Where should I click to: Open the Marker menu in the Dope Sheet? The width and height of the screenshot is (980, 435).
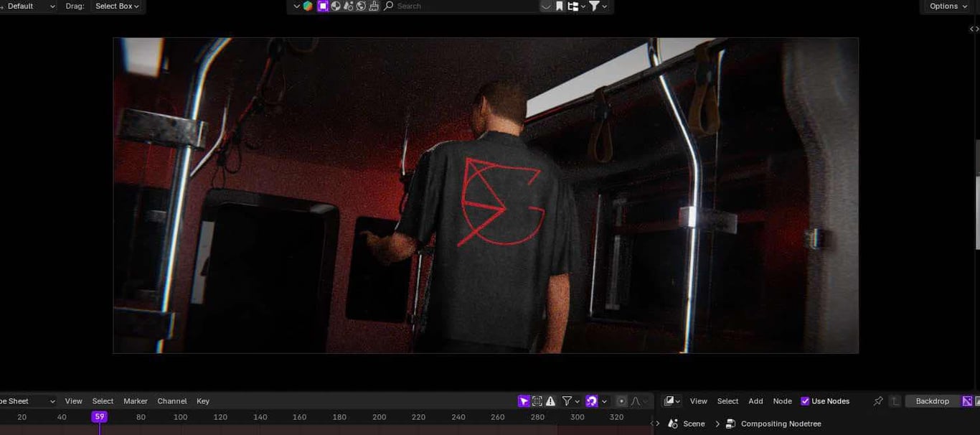[x=135, y=401]
